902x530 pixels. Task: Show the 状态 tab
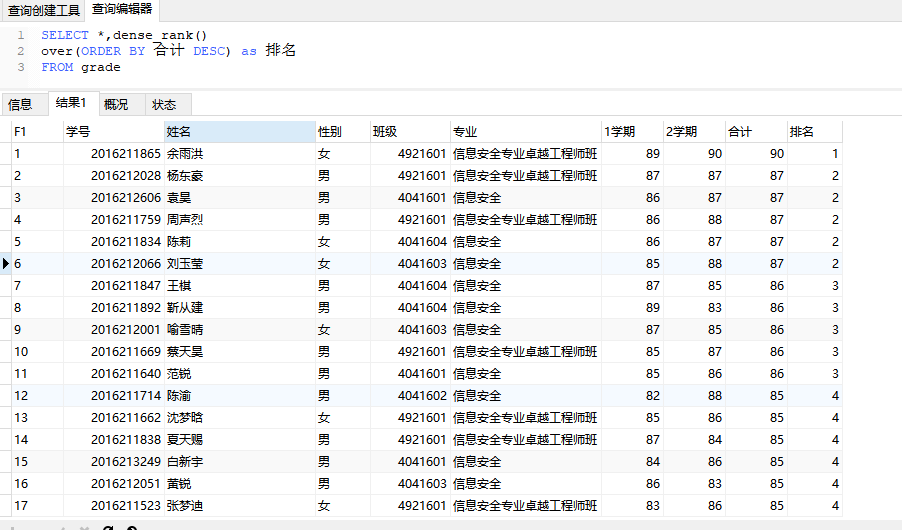click(x=168, y=104)
